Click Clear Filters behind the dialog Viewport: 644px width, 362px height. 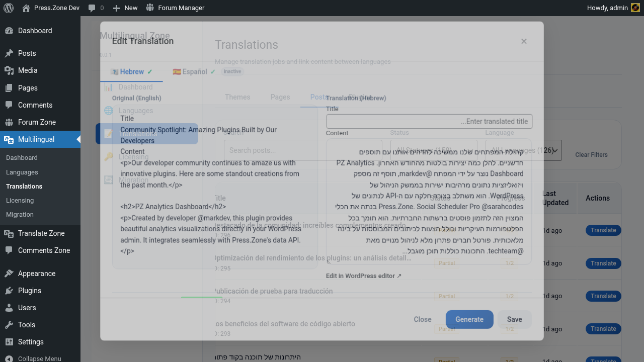pyautogui.click(x=592, y=155)
